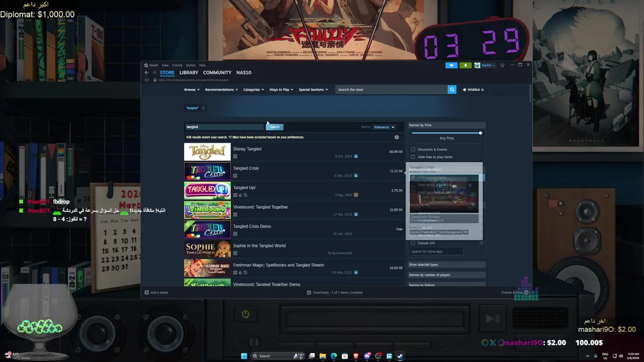This screenshot has height=362, width=644.
Task: Remove the "tangled" search term tag
Action: pos(203,108)
